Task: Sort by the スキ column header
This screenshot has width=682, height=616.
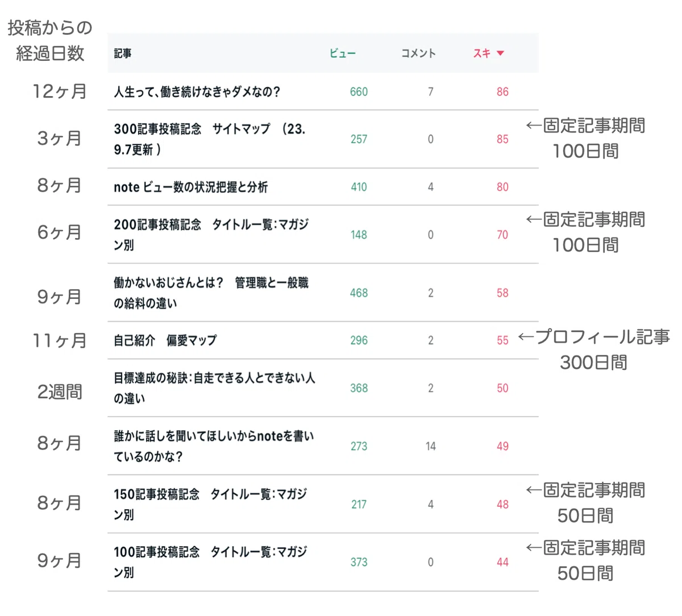Action: 482,53
